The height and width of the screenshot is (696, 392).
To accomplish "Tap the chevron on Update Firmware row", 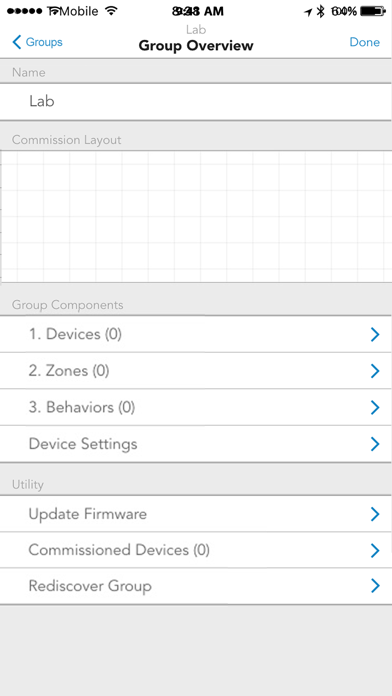I will click(x=375, y=514).
